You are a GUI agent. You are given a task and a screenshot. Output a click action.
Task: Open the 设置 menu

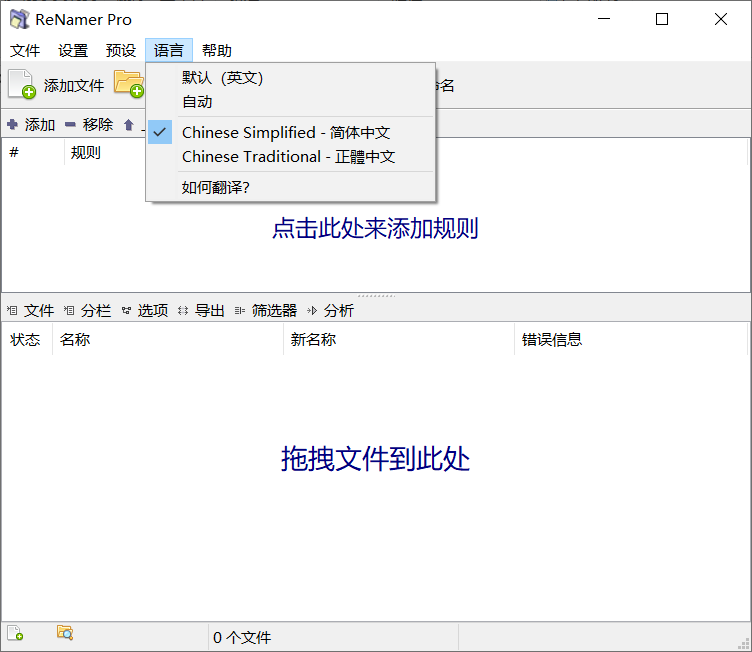coord(73,50)
